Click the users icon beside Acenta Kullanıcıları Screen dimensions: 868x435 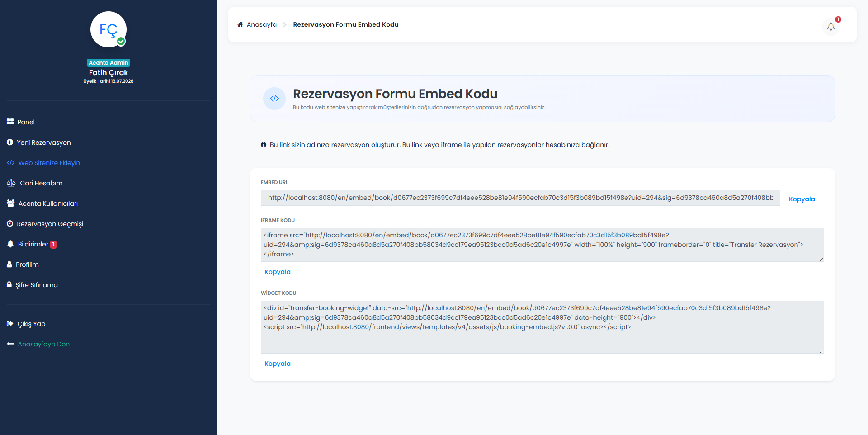click(11, 203)
